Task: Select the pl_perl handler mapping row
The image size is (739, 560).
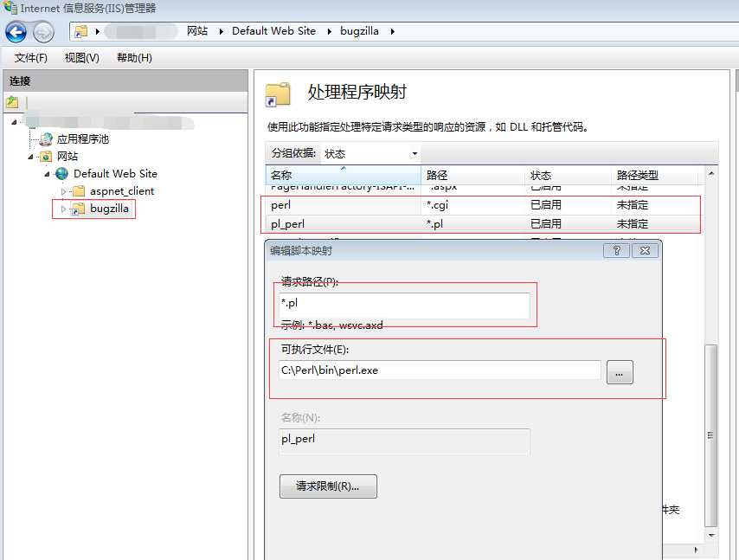Action: tap(483, 224)
